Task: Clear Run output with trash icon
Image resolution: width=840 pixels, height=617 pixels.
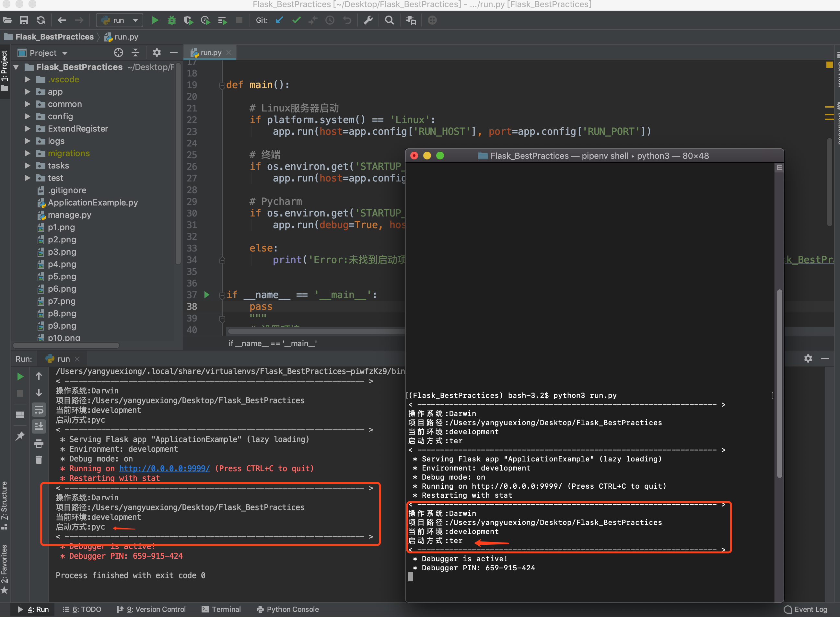Action: (39, 460)
